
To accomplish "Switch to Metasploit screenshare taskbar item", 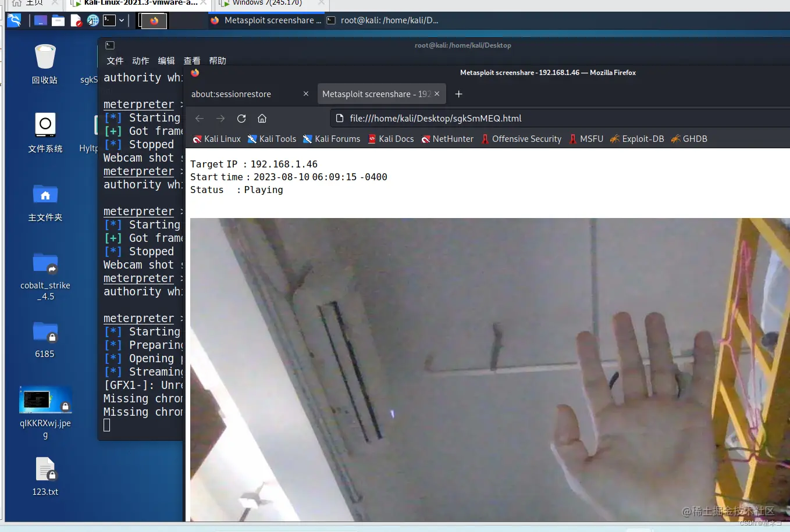I will click(x=266, y=20).
